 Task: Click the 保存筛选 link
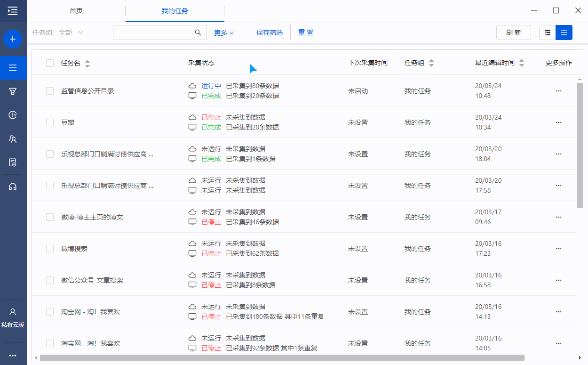tap(270, 32)
